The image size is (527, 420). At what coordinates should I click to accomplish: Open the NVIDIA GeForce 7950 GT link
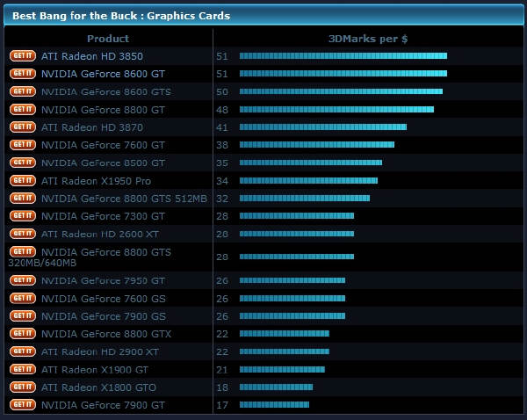coord(103,281)
